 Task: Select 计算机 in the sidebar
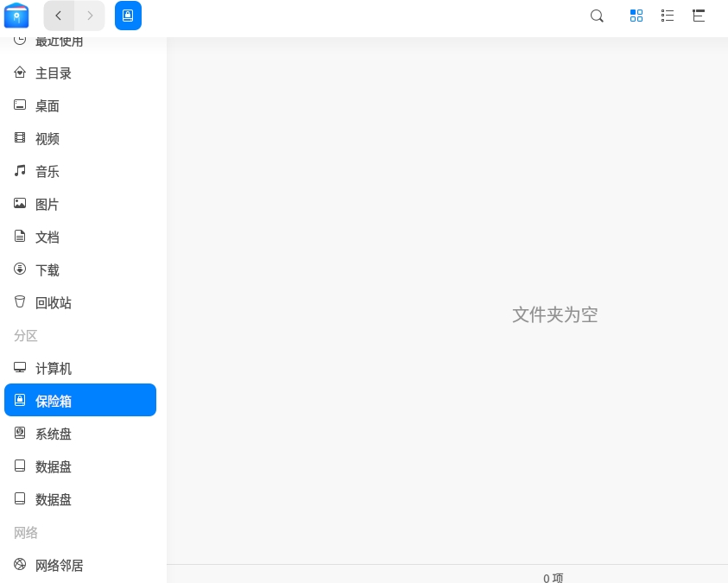pyautogui.click(x=80, y=369)
